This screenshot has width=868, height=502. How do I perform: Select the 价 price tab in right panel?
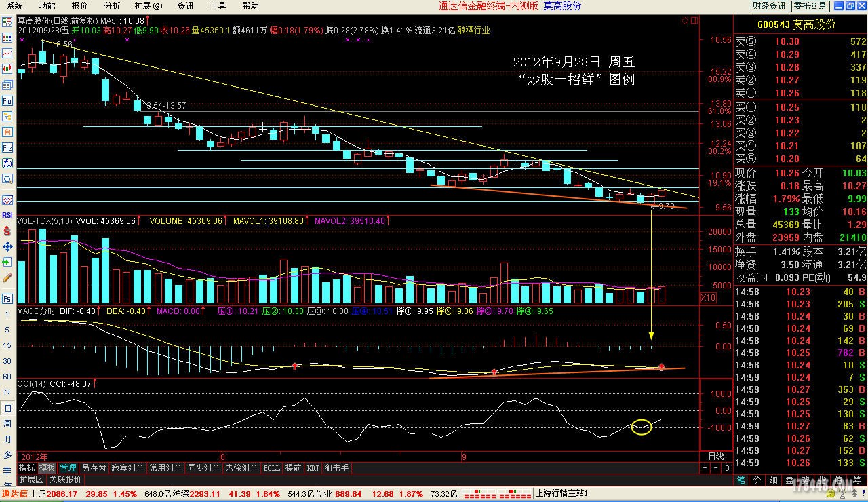757,480
